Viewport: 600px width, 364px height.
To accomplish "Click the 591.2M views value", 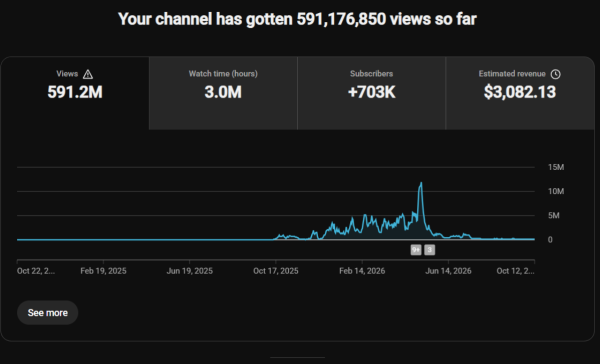I will (75, 92).
